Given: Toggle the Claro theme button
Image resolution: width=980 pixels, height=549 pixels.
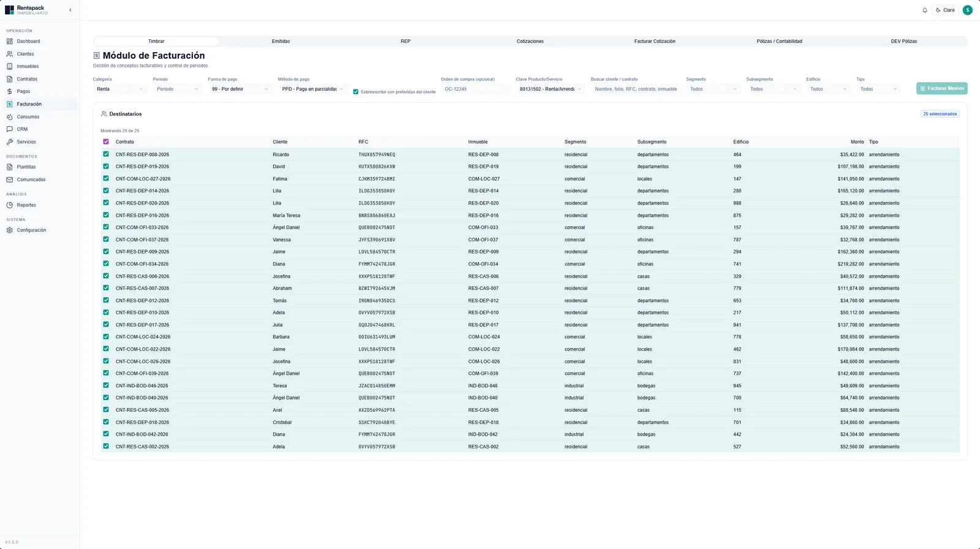Looking at the screenshot, I should (945, 10).
